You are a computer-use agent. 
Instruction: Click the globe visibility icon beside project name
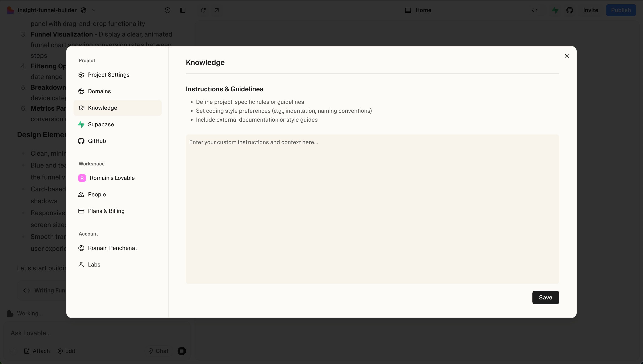click(84, 10)
